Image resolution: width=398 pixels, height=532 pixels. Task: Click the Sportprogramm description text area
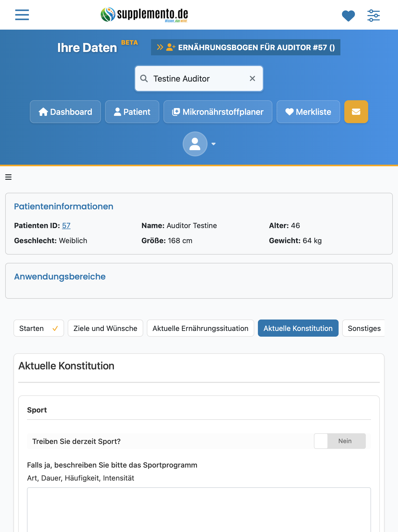pos(199,510)
